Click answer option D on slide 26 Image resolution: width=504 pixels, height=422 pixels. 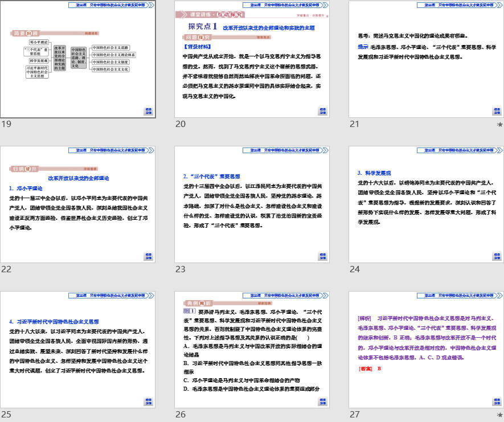coord(252,389)
